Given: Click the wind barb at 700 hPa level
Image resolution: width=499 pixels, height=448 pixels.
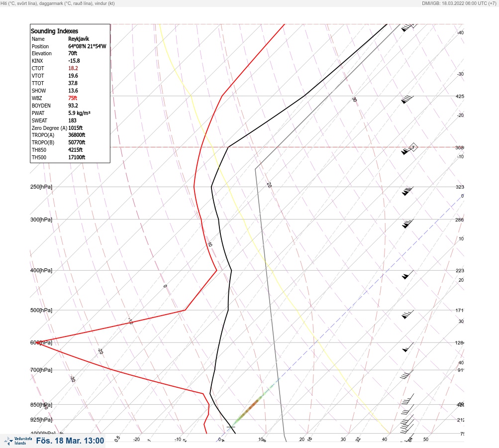Looking at the screenshot, I should [407, 374].
